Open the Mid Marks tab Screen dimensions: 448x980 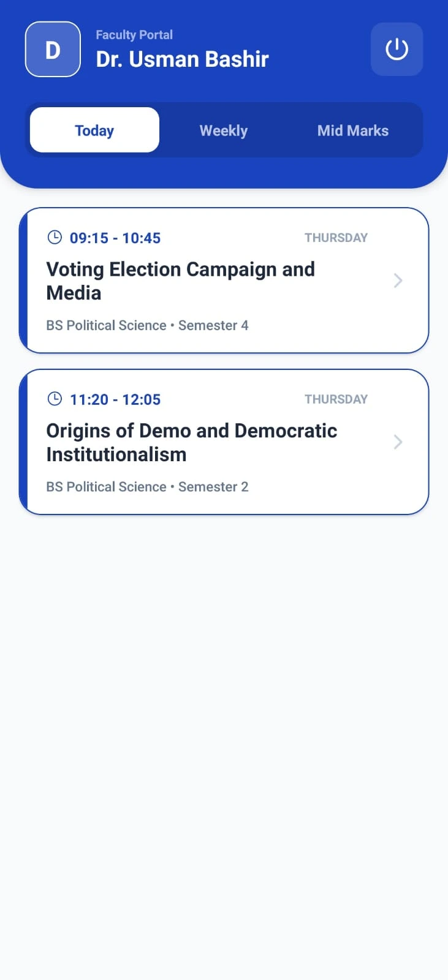tap(353, 130)
